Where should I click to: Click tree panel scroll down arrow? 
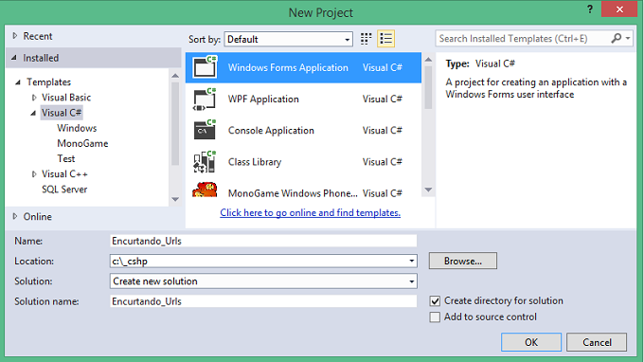coord(175,199)
